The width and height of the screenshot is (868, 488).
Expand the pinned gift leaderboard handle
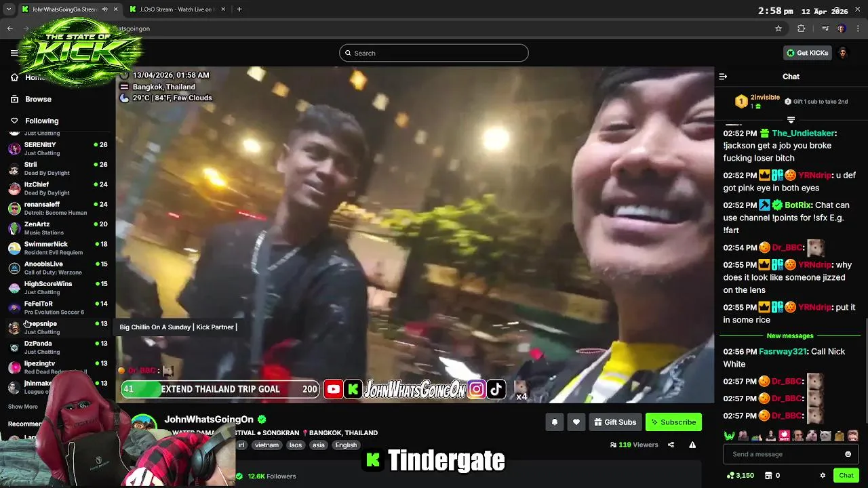(x=791, y=120)
